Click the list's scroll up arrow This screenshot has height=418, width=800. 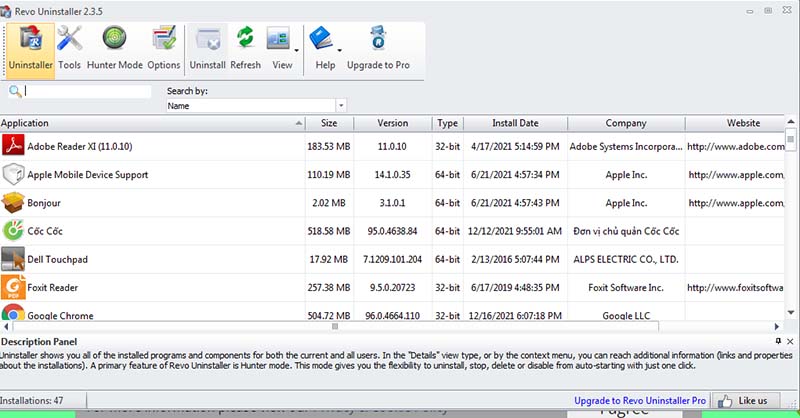(x=791, y=121)
